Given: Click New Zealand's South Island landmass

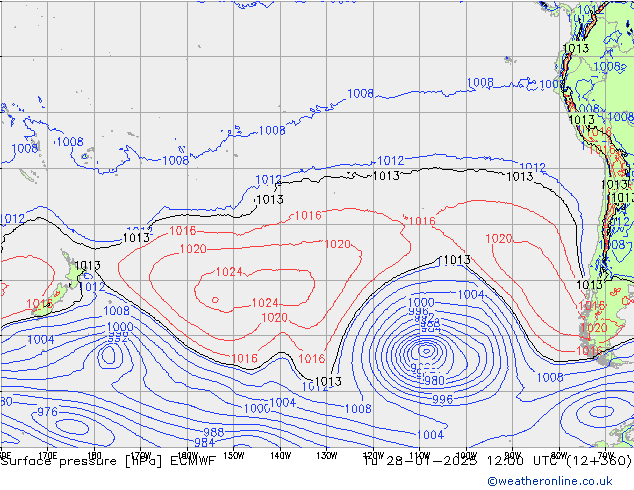Looking at the screenshot, I should [x=45, y=305].
